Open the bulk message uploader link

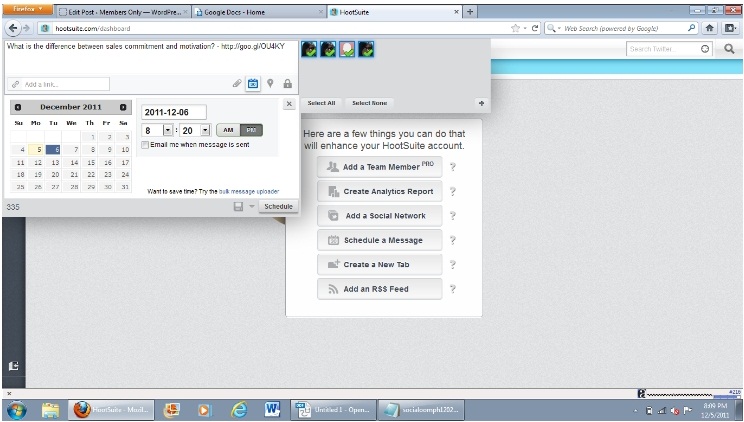click(249, 191)
